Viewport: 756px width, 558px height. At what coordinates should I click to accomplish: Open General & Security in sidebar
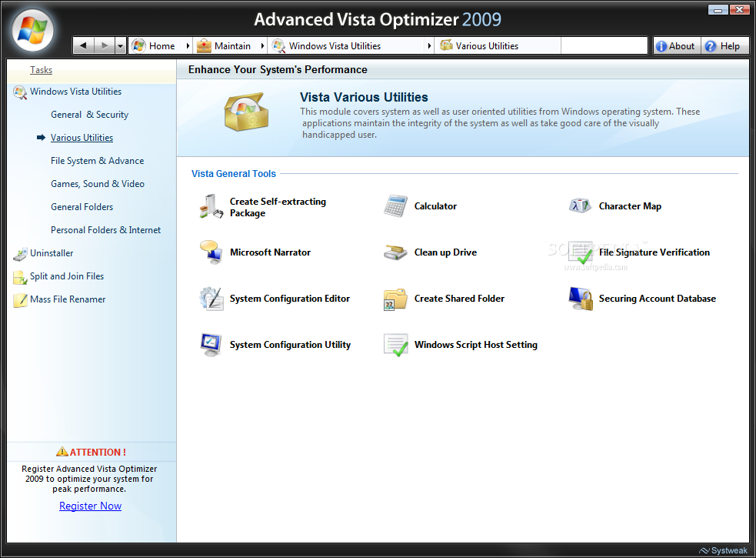pos(90,115)
